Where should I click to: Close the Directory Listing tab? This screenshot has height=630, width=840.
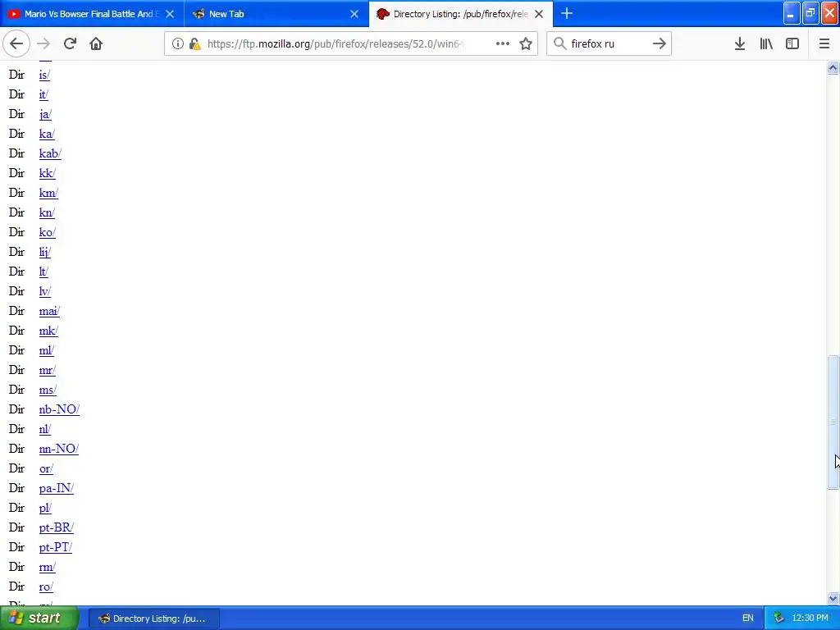tap(539, 14)
